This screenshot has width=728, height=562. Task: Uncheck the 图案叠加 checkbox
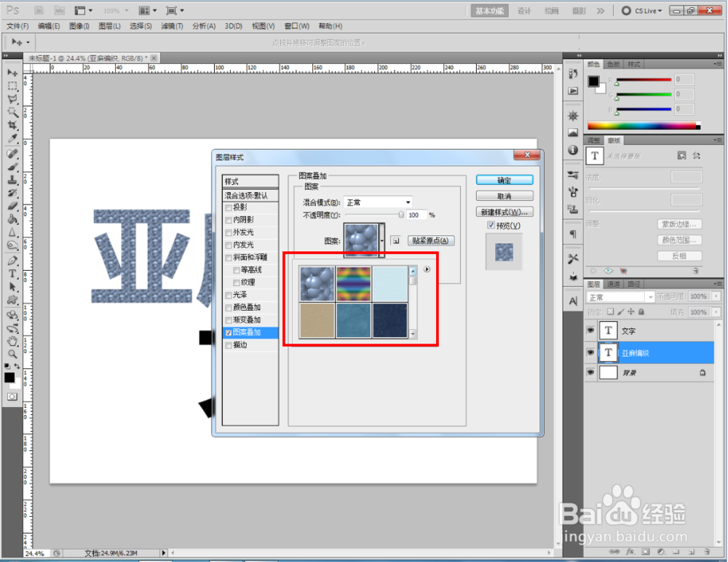point(229,333)
